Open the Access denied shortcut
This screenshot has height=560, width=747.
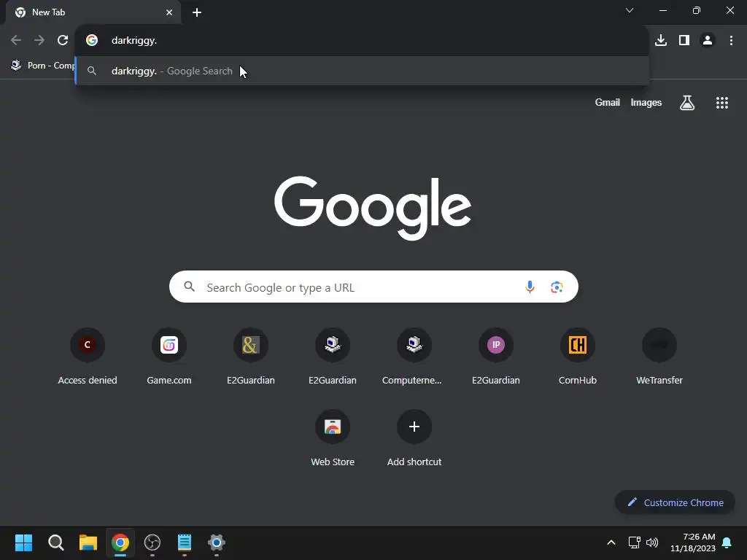88,356
